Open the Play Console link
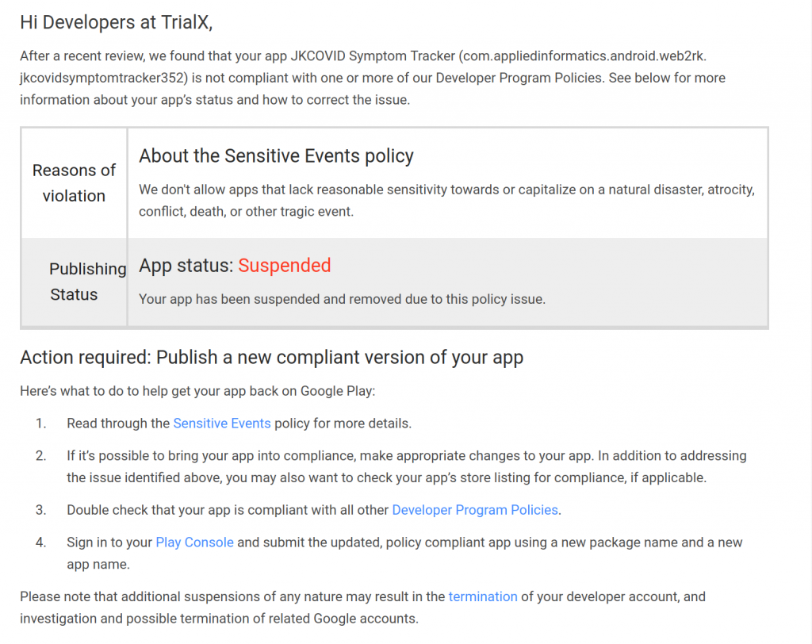This screenshot has width=812, height=644. [194, 542]
